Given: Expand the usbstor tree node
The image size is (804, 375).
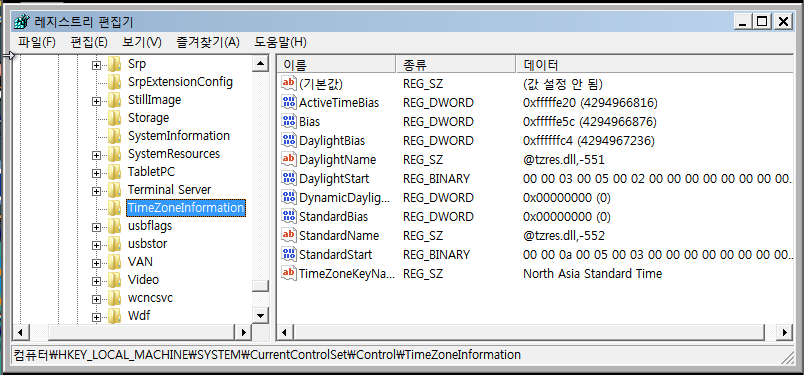Looking at the screenshot, I should pyautogui.click(x=96, y=245).
